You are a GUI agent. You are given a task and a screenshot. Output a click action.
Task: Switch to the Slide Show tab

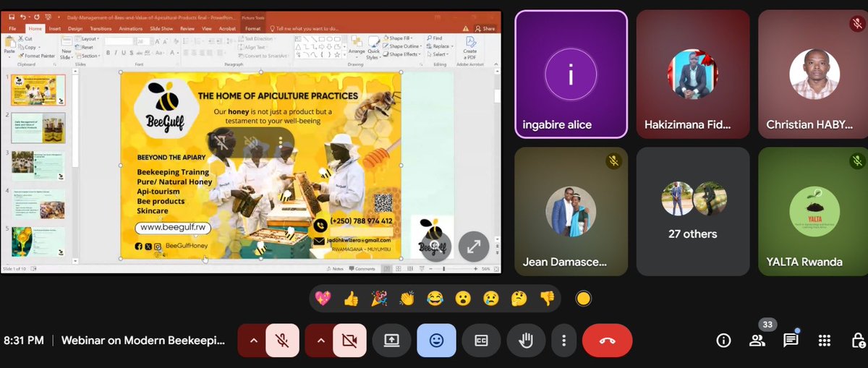(161, 28)
